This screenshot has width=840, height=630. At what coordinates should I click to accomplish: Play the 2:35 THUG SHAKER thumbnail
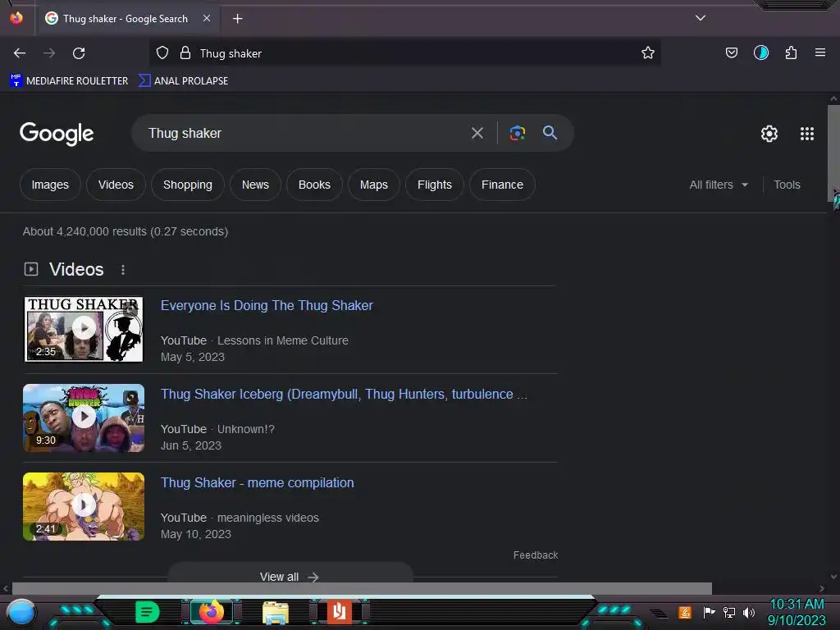pyautogui.click(x=84, y=329)
